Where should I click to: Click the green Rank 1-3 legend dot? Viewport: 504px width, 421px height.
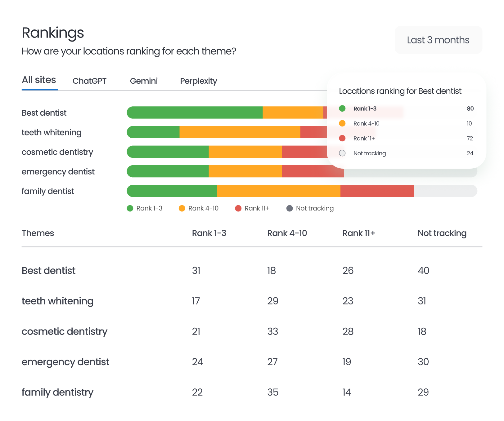click(x=130, y=208)
